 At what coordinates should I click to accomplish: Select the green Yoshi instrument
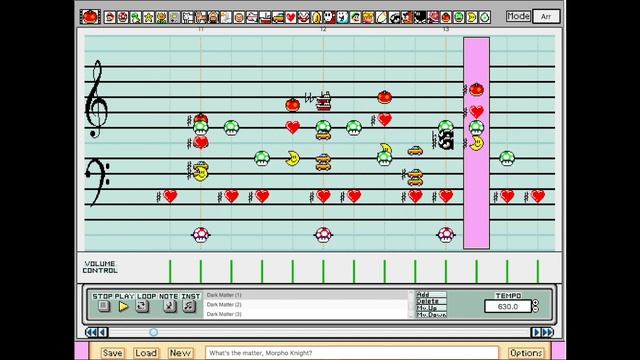click(136, 17)
